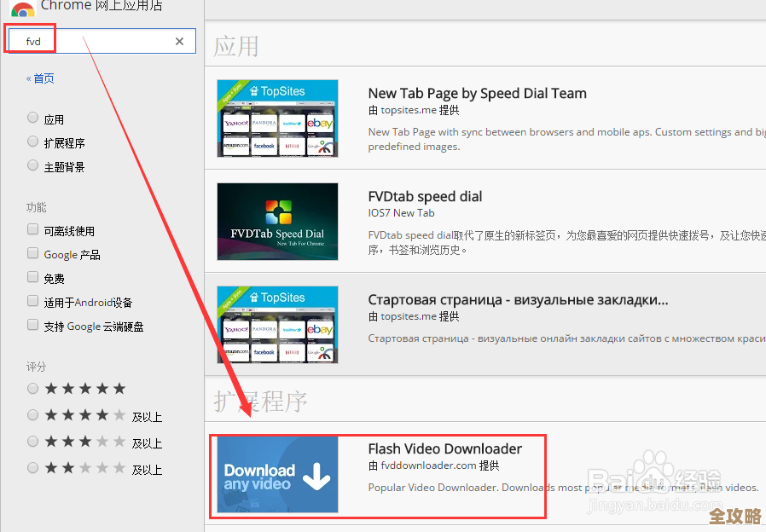Toggle the 免费 checkbox
766x532 pixels.
coord(33,278)
